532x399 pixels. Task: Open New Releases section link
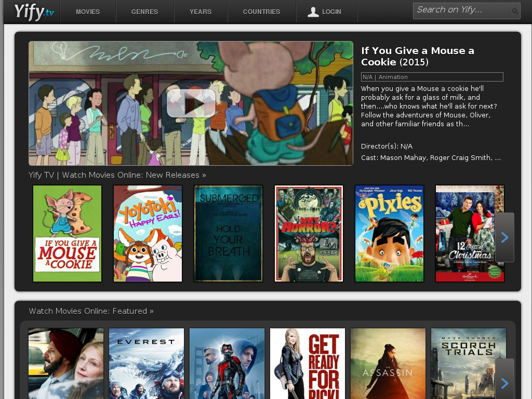(x=117, y=175)
